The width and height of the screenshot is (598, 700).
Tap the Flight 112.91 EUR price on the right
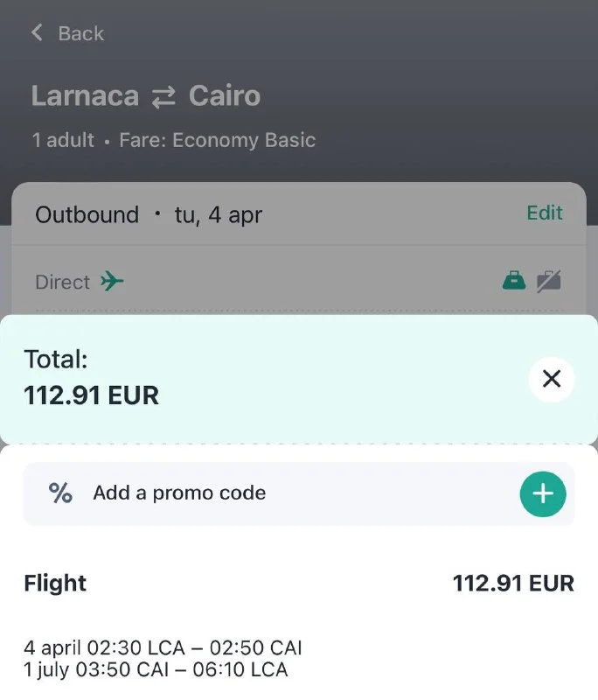tap(513, 584)
